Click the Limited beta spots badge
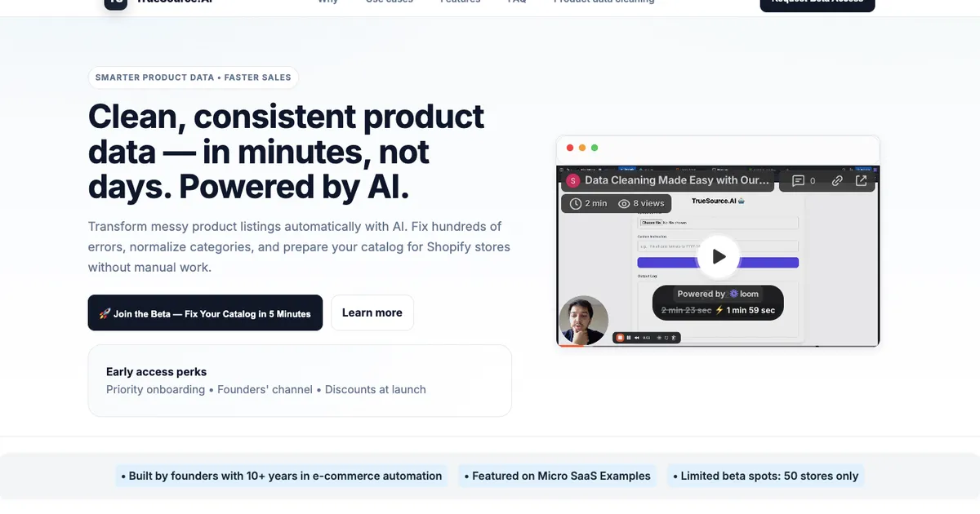 764,476
